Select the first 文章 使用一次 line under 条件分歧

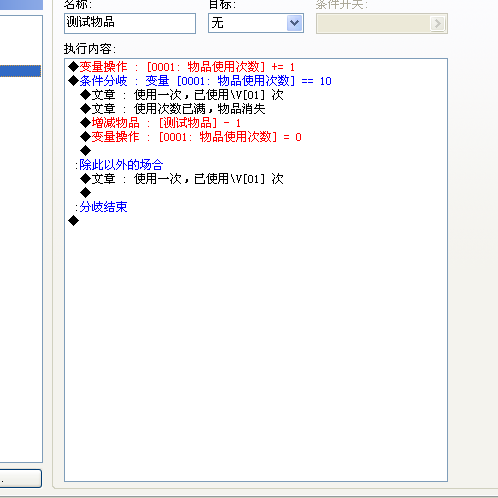point(182,95)
